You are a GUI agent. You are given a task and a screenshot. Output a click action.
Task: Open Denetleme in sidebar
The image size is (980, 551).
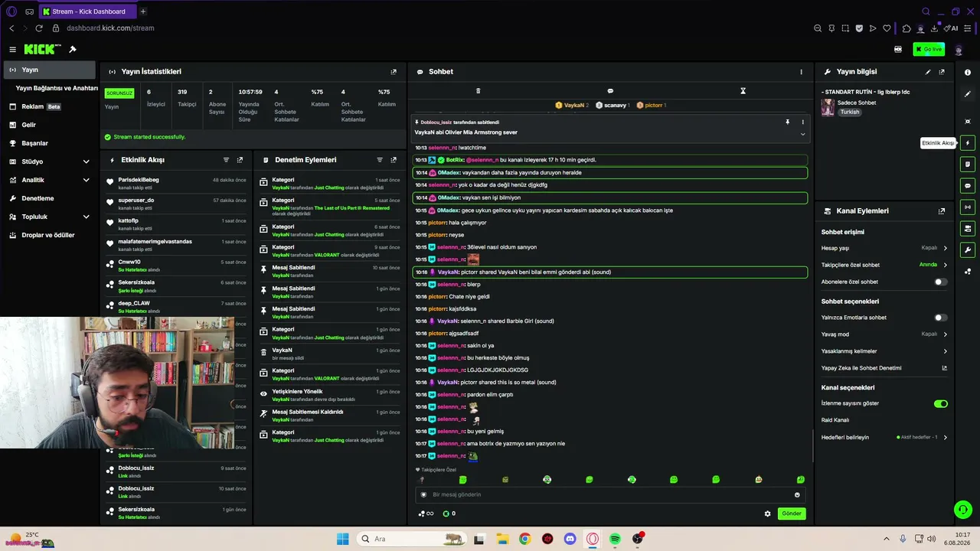click(49, 198)
